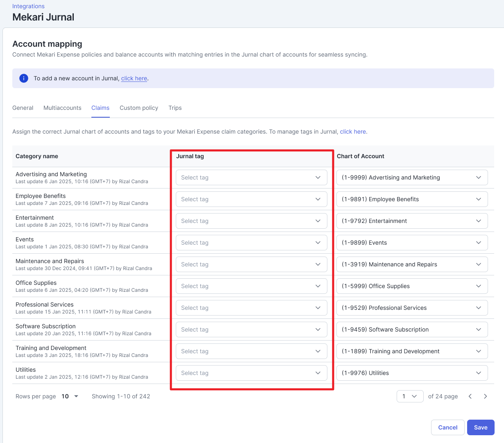The image size is (504, 443).
Task: Open the Rows per page selector
Action: 70,396
